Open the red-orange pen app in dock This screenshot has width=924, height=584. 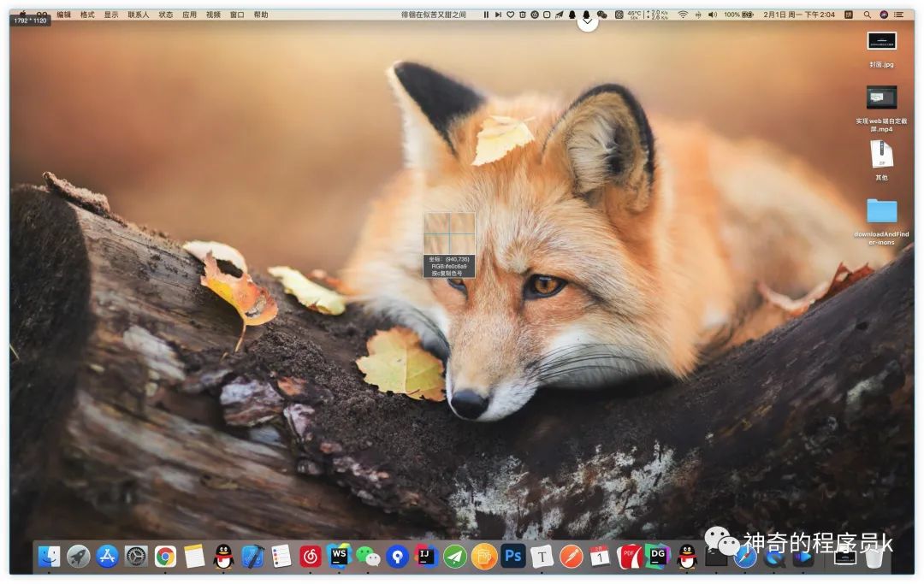pyautogui.click(x=571, y=557)
